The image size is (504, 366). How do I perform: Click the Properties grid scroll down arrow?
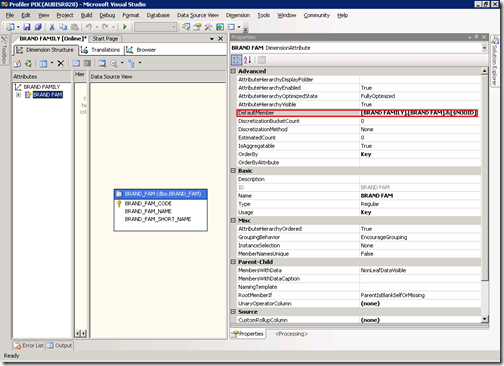[484, 319]
